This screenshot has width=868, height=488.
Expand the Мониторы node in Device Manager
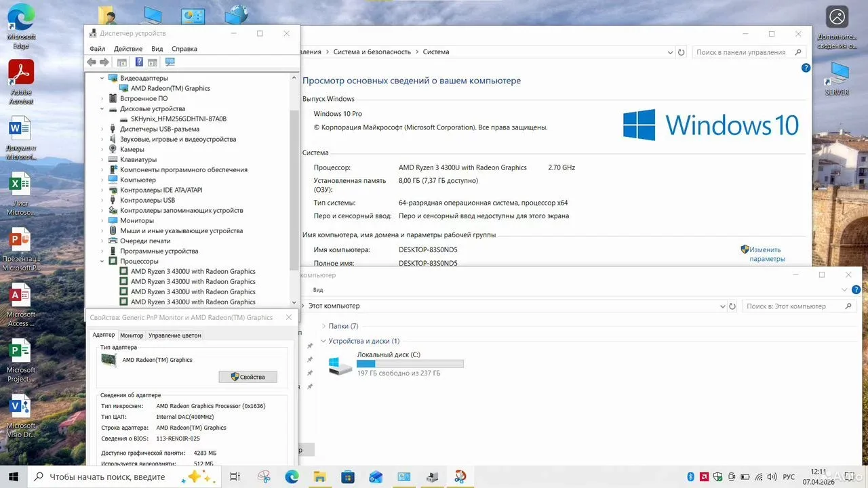(x=102, y=220)
